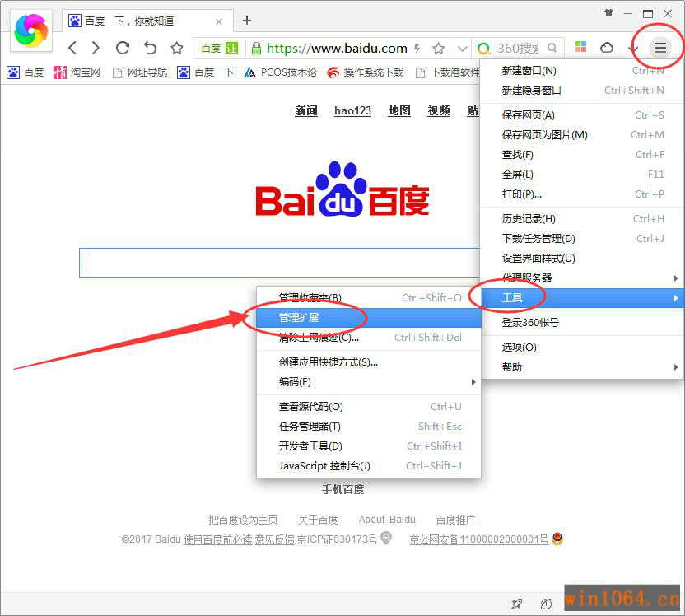Click the favorites star beside the undo arrow
The image size is (685, 616).
tap(176, 48)
